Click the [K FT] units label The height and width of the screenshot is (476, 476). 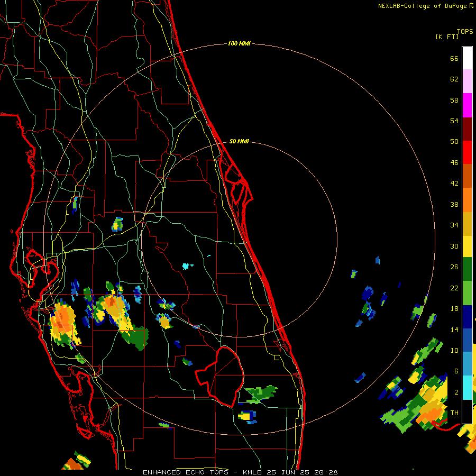(x=447, y=36)
